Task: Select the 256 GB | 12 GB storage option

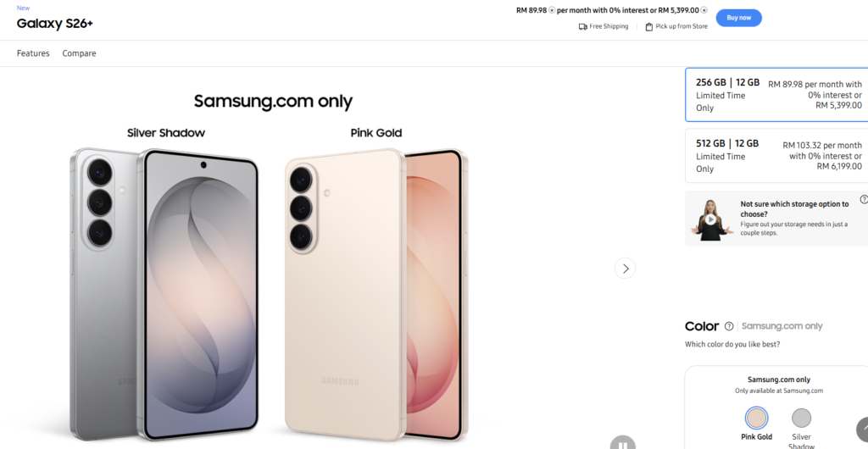Action: coord(776,95)
